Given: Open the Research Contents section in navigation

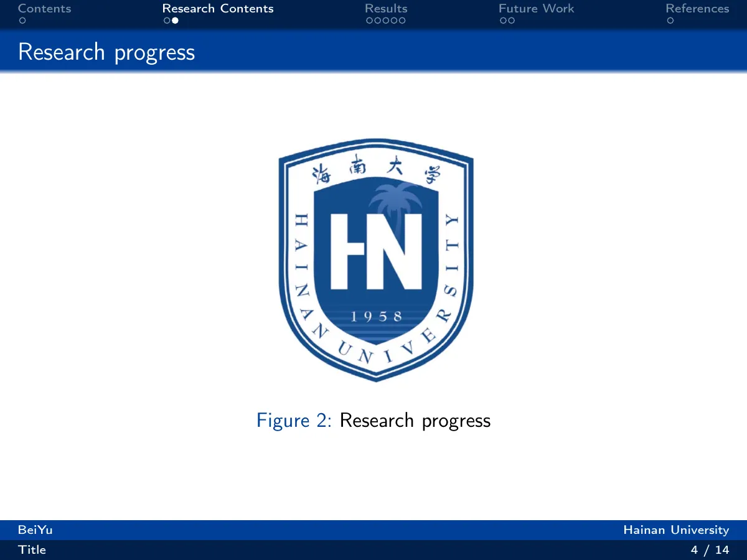Looking at the screenshot, I should coord(218,9).
